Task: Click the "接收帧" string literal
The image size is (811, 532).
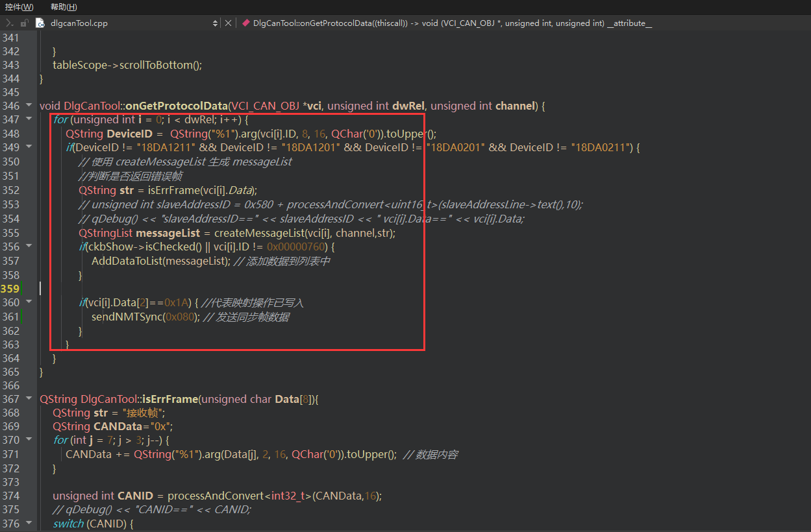Action: coord(143,413)
